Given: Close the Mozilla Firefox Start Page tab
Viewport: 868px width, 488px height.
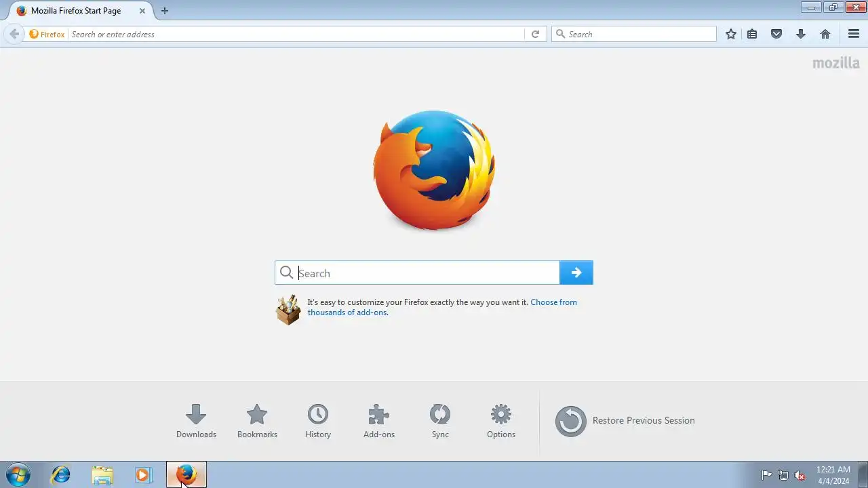Looking at the screenshot, I should pos(142,11).
